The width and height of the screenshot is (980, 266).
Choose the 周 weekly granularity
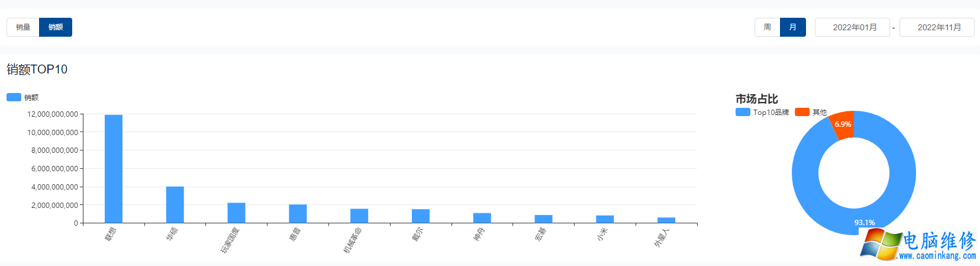tap(768, 27)
